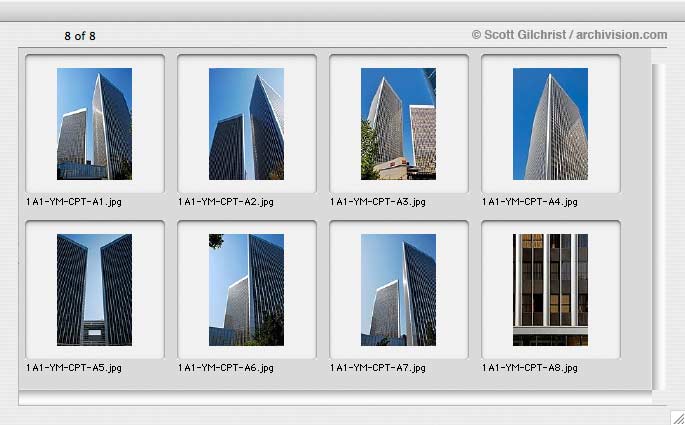Screen dimensions: 685x425
Task: Click filename label 1A1-YM-CPT-A4.jpg
Action: coord(530,202)
